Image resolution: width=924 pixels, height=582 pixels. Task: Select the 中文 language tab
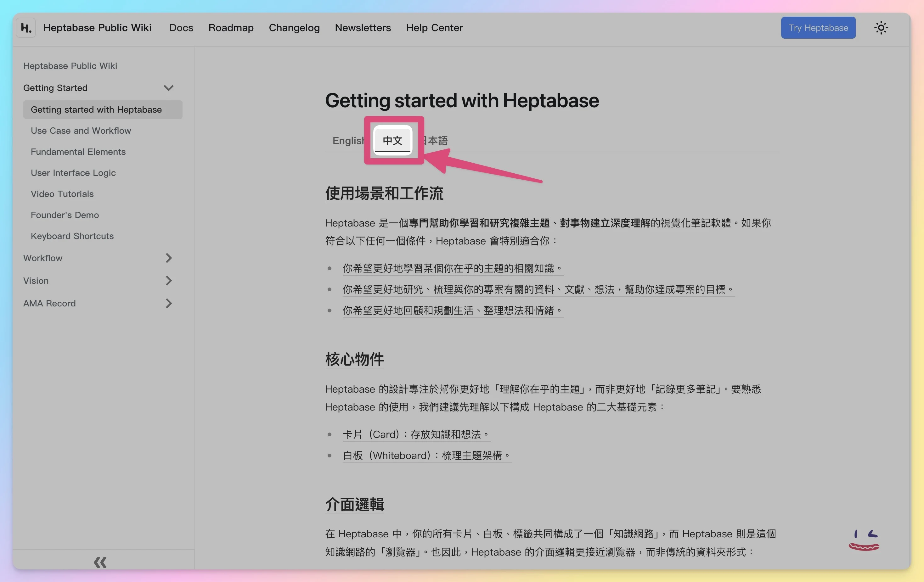tap(392, 140)
